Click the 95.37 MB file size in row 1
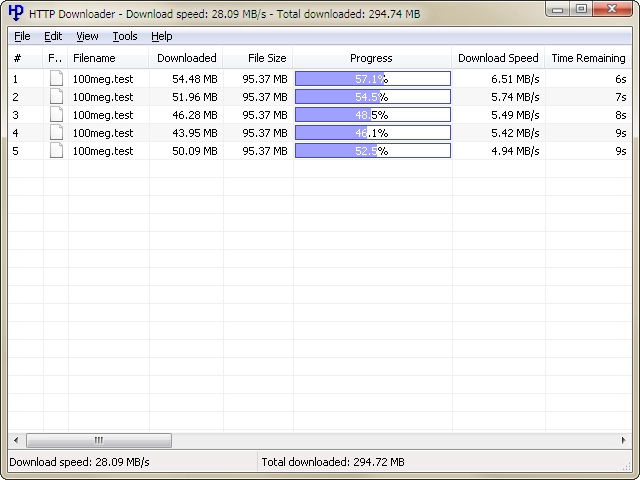Image resolution: width=640 pixels, height=480 pixels. tap(265, 79)
